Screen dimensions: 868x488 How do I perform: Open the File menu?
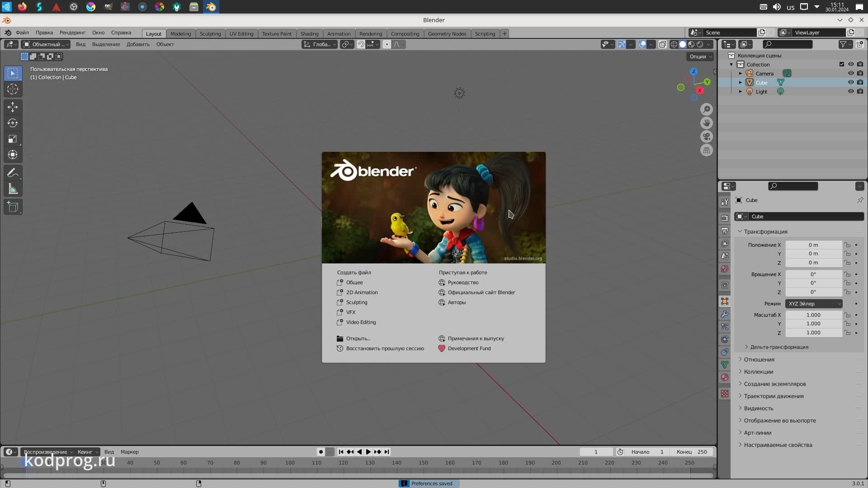coord(22,33)
